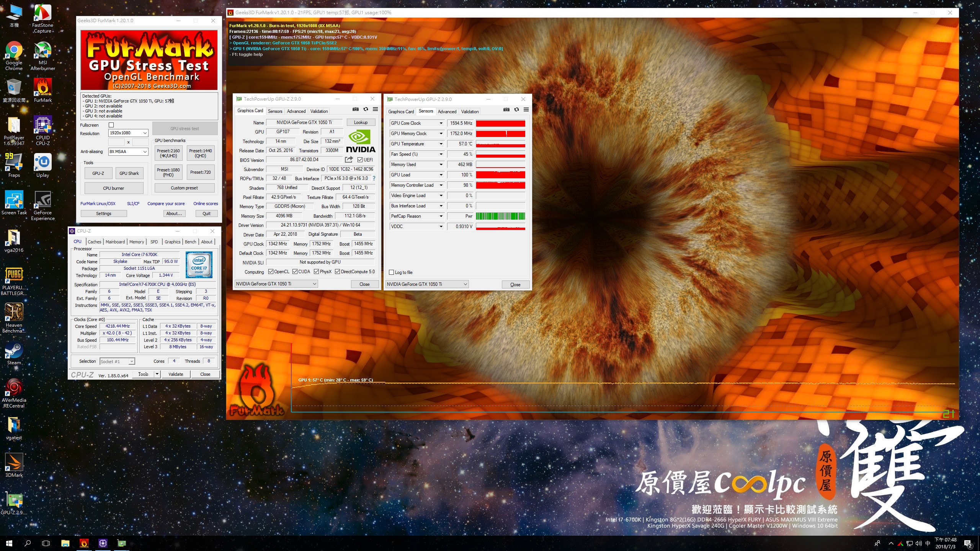Click the refresh icon in GPU-Z Sensors window

pyautogui.click(x=516, y=110)
